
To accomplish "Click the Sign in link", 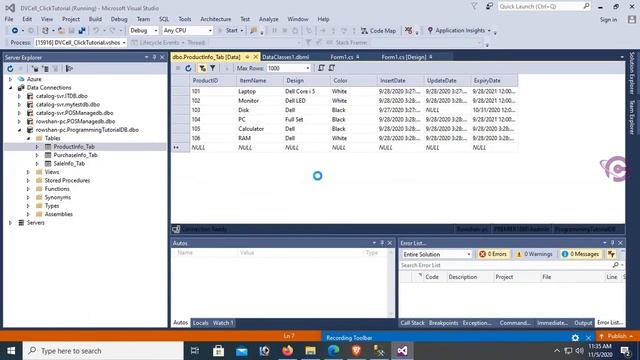I will click(608, 20).
